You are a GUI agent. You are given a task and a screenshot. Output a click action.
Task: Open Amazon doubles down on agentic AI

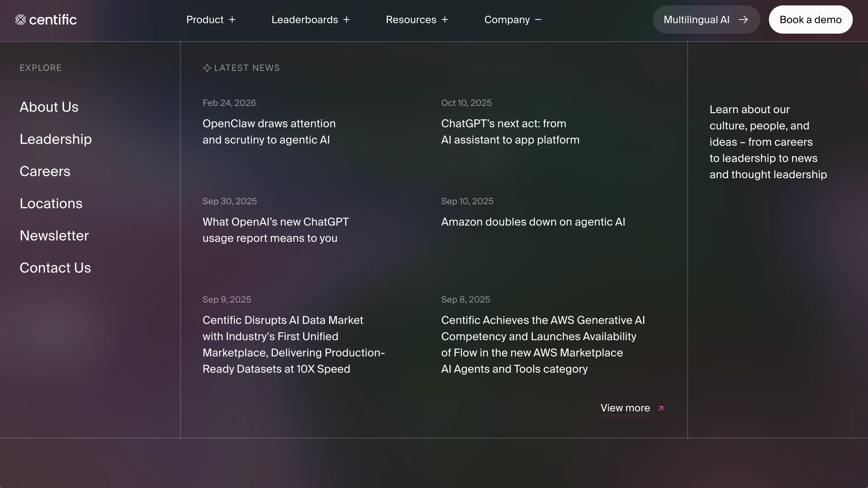point(533,222)
